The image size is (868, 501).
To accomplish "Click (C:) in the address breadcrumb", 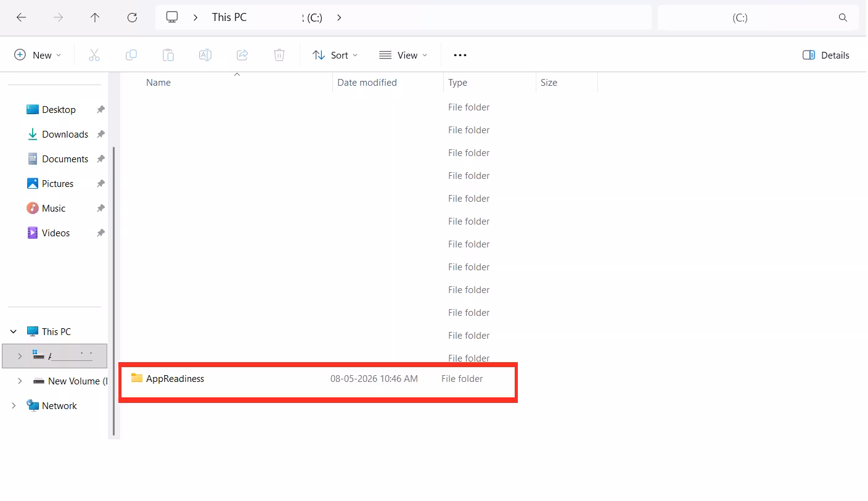I will click(314, 17).
